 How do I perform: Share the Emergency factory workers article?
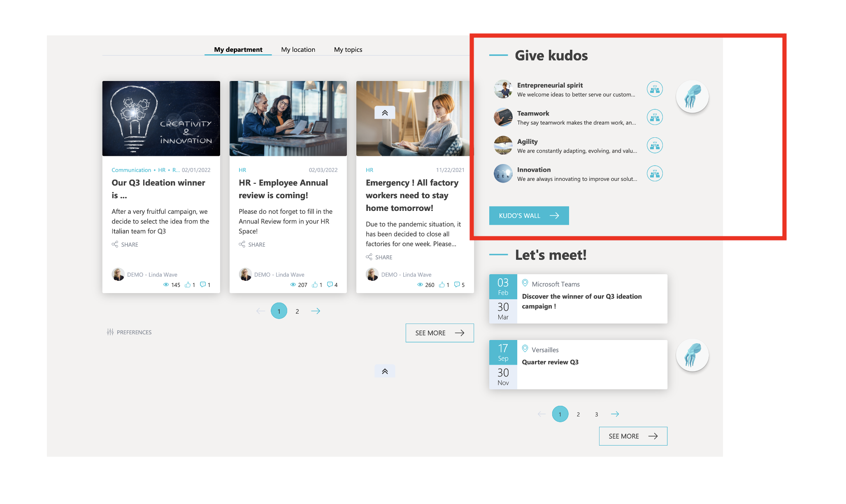(x=379, y=257)
